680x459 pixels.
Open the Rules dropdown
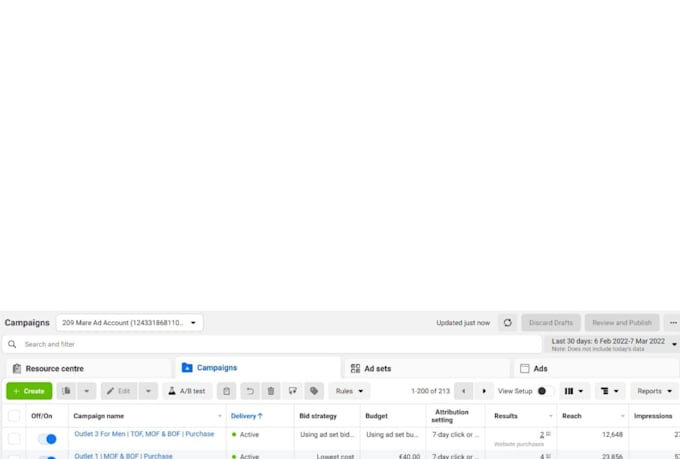[349, 391]
